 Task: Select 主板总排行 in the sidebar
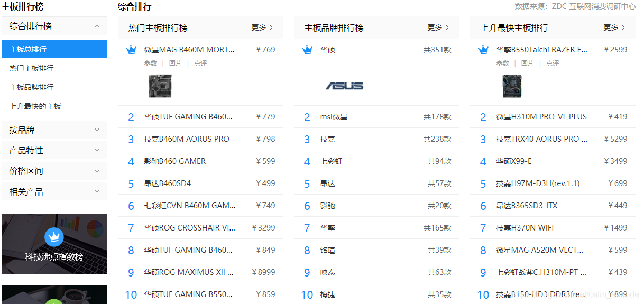tap(54, 49)
